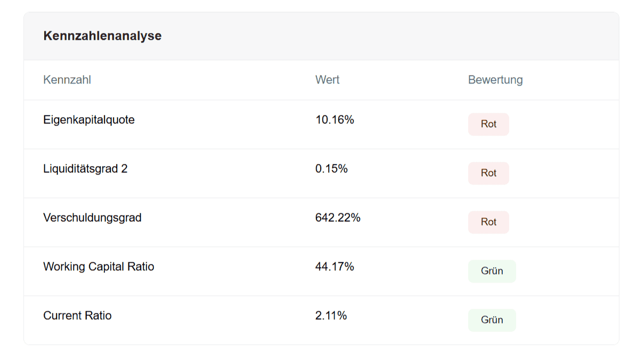Select the Verschuldungsgrad row label

[x=92, y=217]
